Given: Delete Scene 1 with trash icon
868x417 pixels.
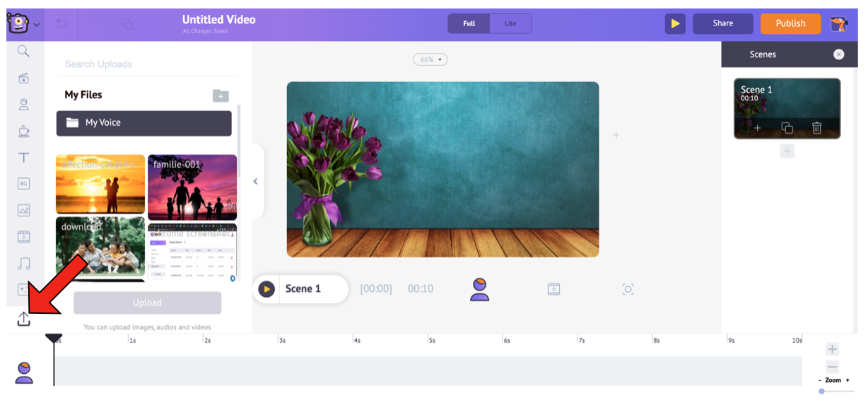Looking at the screenshot, I should pos(816,128).
